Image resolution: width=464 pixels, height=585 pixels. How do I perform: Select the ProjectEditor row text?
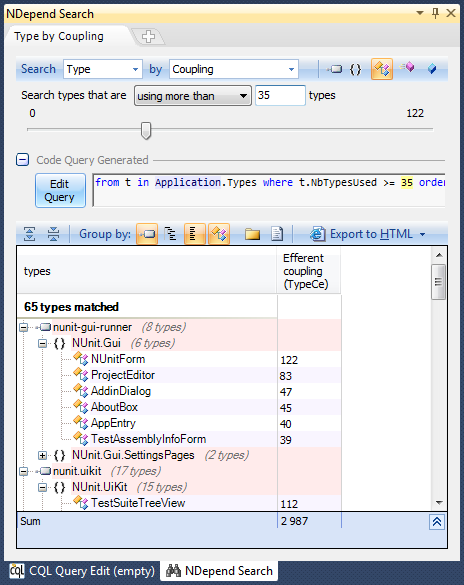click(x=123, y=375)
